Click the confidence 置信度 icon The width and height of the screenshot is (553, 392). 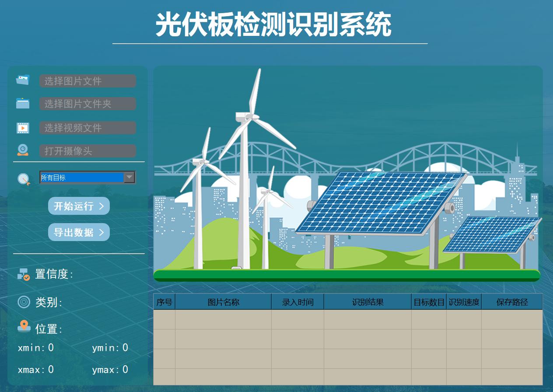24,274
